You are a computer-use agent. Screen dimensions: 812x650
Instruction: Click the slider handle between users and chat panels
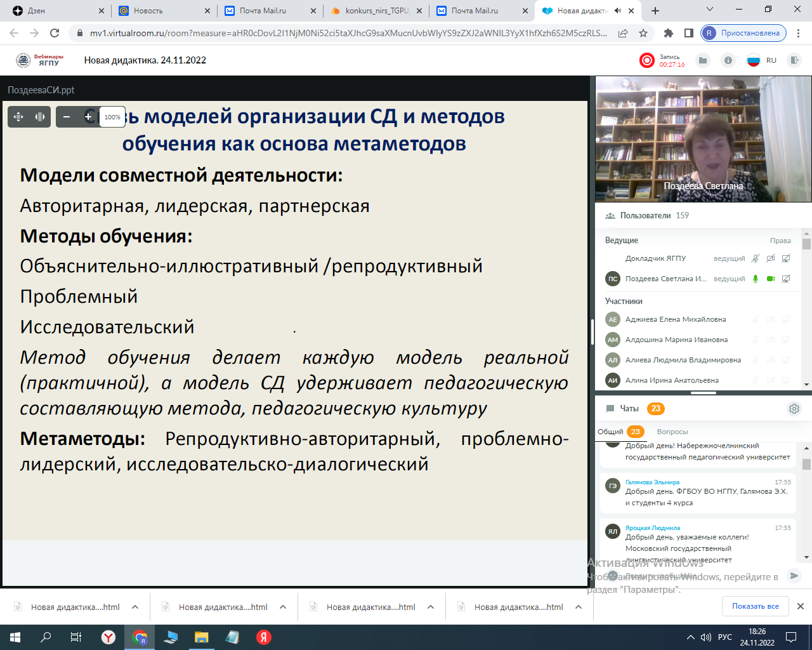click(x=704, y=393)
